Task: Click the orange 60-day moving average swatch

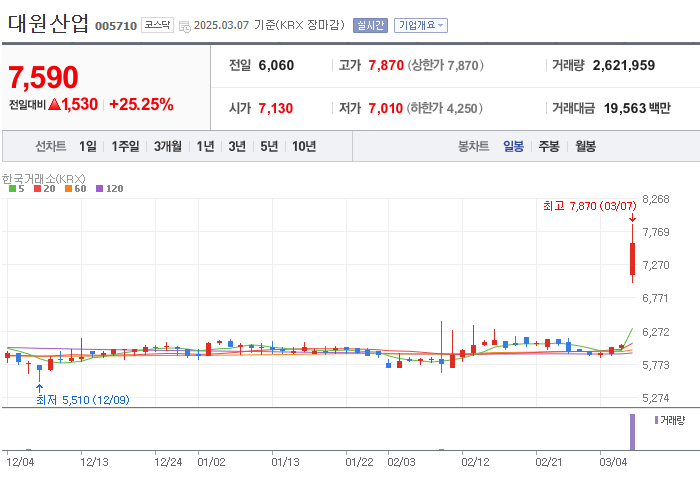Action: [68, 189]
